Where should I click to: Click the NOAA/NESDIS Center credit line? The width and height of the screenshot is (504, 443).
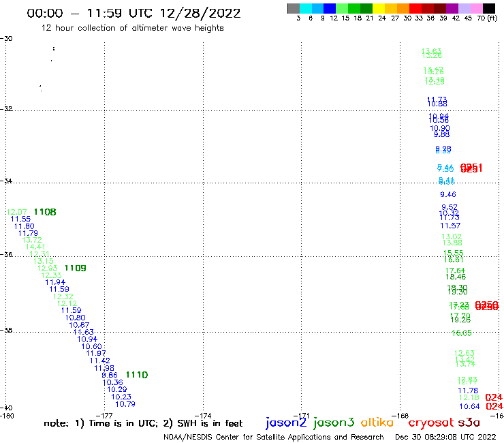tap(274, 437)
